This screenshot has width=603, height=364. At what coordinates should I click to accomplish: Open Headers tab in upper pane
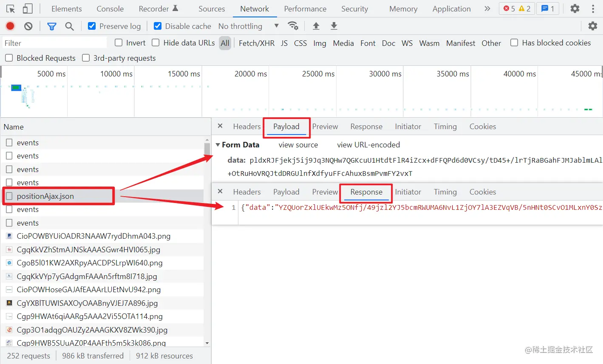click(247, 126)
